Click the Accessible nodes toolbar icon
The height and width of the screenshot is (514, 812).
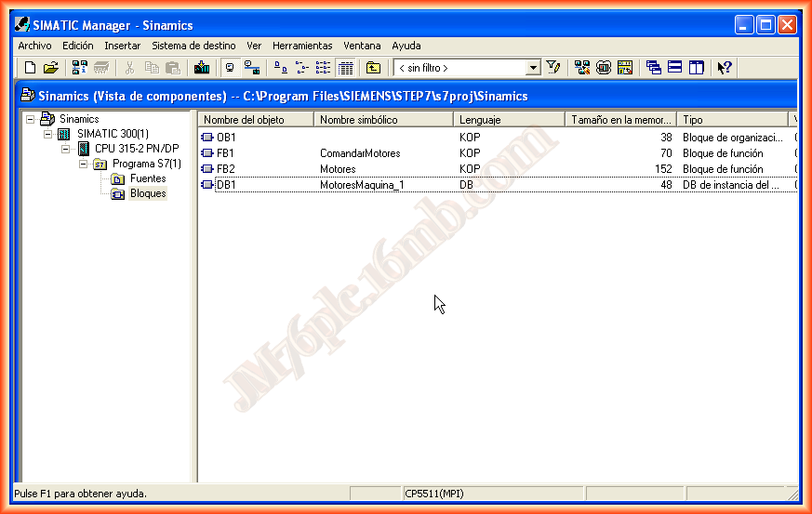[x=80, y=68]
